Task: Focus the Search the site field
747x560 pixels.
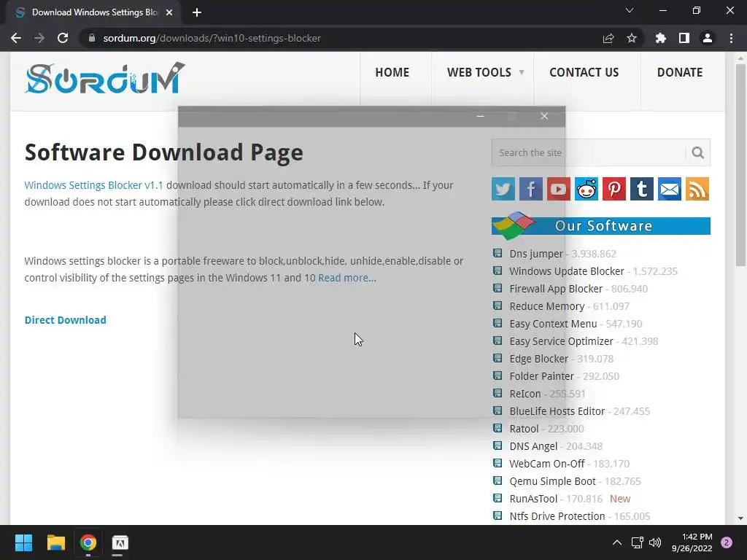Action: pos(589,152)
